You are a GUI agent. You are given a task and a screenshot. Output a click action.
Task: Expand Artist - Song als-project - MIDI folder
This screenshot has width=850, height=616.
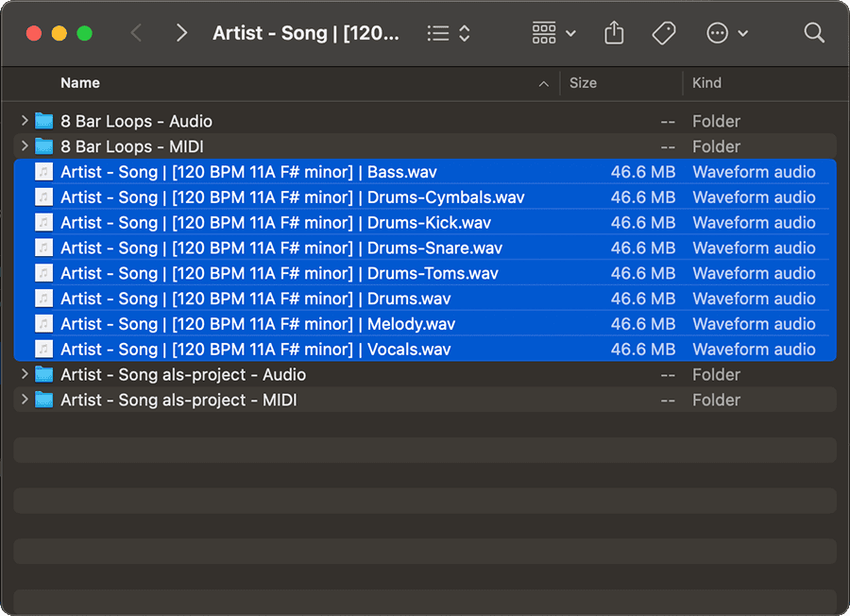tap(24, 401)
